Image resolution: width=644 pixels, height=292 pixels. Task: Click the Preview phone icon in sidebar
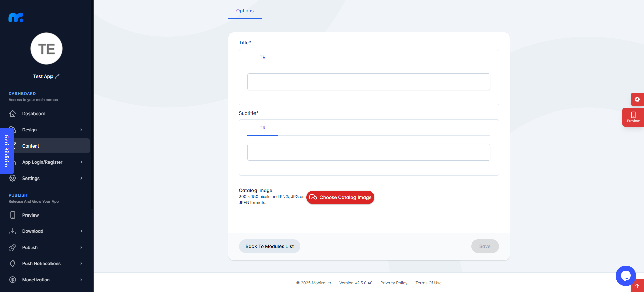point(13,215)
